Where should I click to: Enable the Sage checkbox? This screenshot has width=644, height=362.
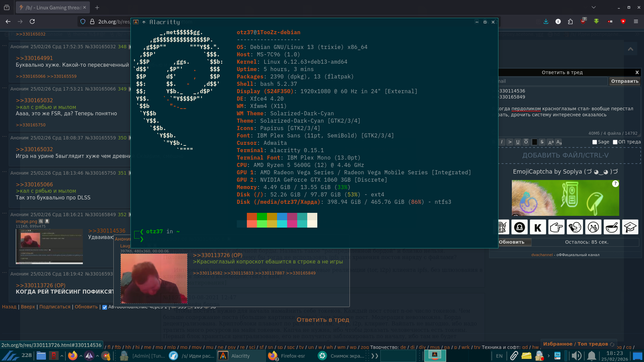point(595,142)
